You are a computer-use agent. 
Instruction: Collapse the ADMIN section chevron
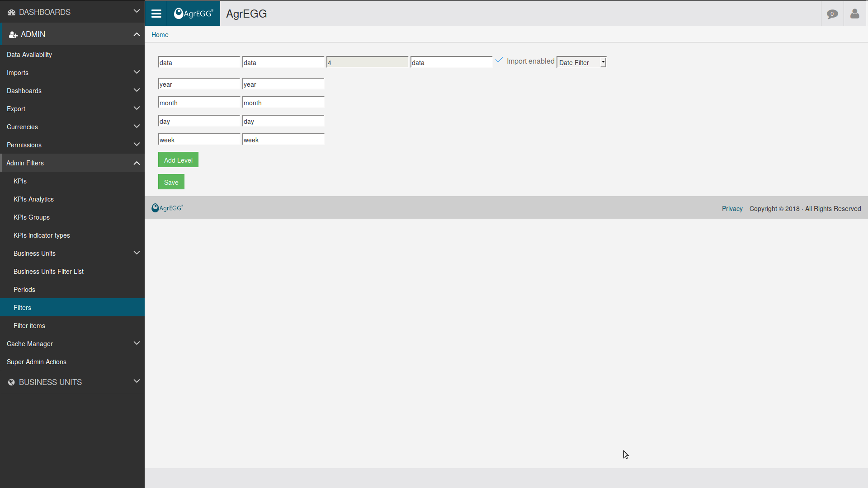pyautogui.click(x=137, y=34)
